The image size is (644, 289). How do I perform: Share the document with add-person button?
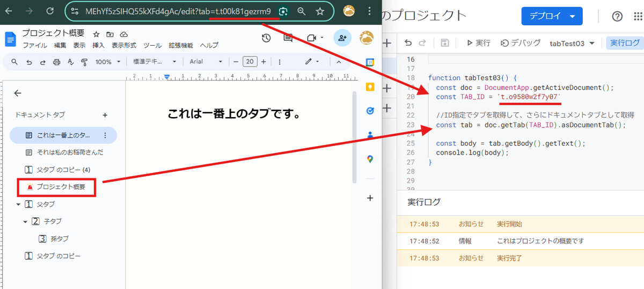tap(342, 38)
